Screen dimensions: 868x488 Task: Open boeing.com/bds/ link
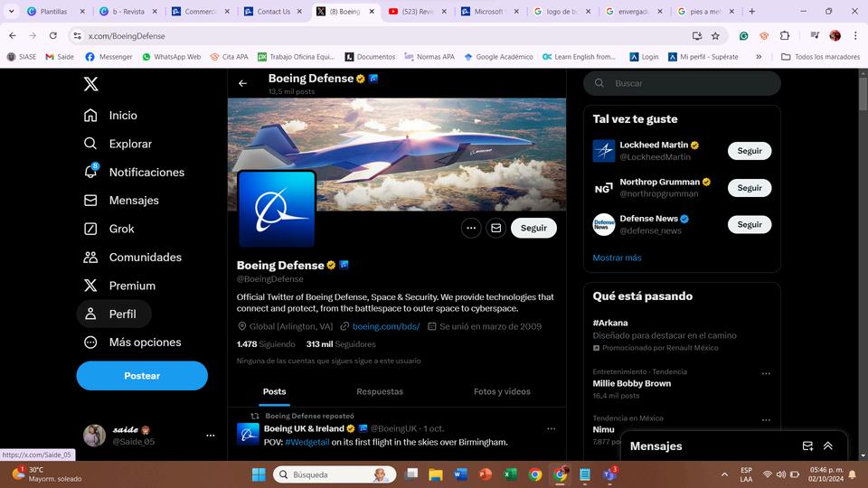(386, 326)
